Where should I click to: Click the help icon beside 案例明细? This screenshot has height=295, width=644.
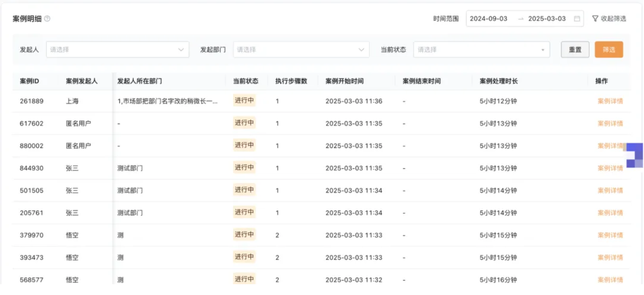pyautogui.click(x=47, y=19)
